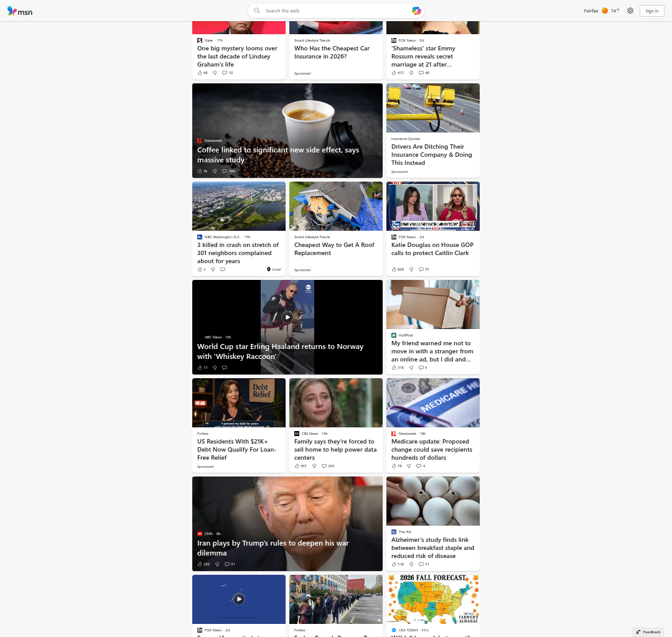Open comments on 301 crash article
This screenshot has height=637, width=672.
[x=222, y=269]
